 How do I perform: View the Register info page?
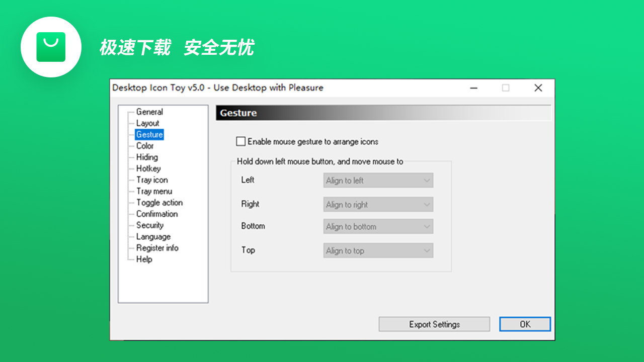[156, 247]
